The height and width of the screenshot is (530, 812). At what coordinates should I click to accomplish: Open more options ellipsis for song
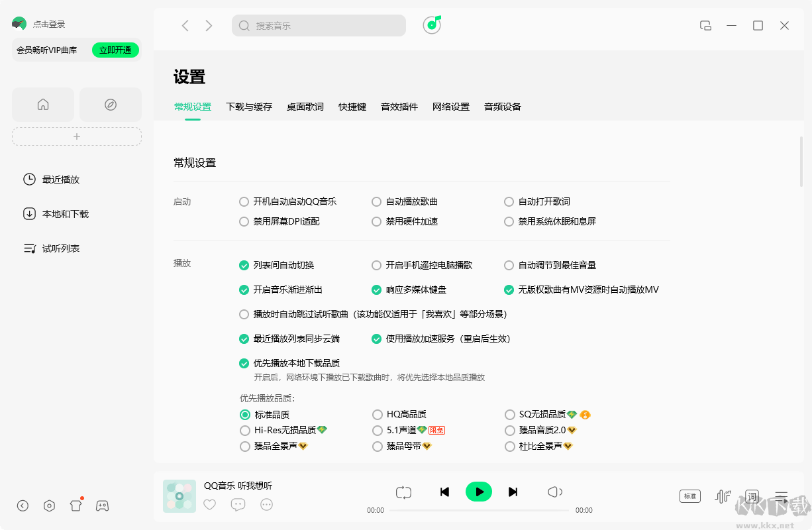(267, 505)
